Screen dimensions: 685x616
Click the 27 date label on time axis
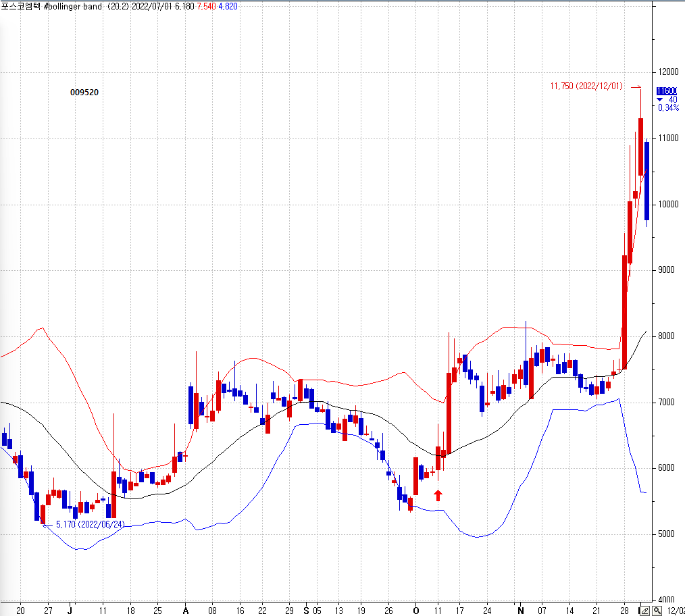[48, 611]
